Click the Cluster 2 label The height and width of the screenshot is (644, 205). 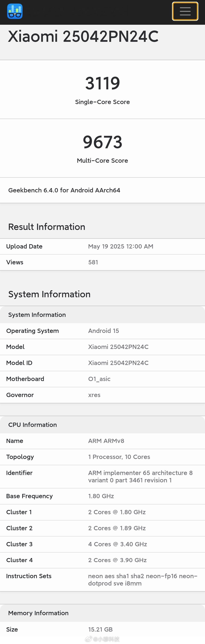point(19,528)
